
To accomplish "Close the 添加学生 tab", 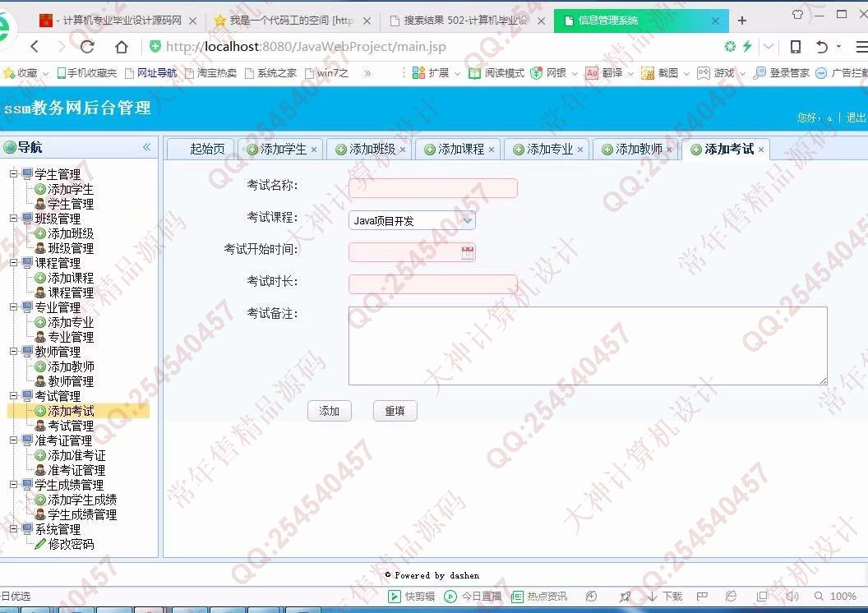I will (x=314, y=150).
